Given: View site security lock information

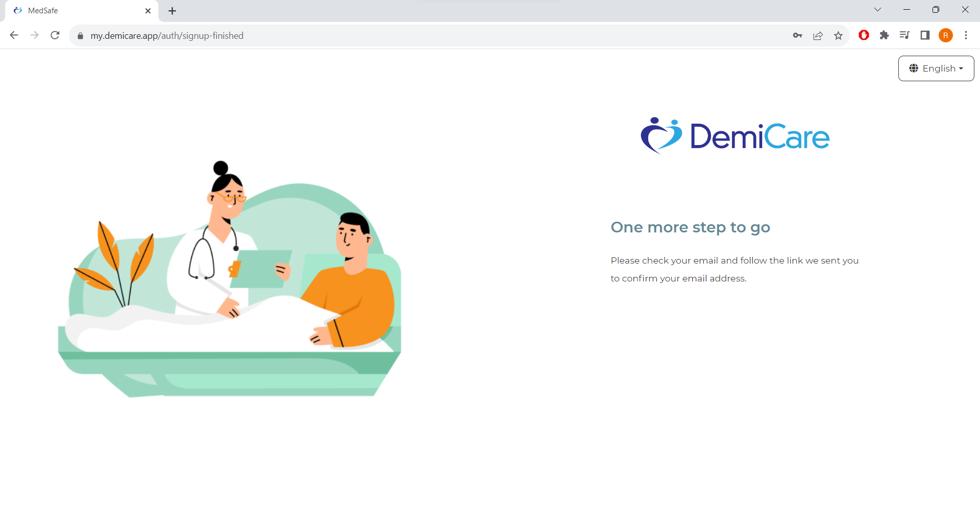Looking at the screenshot, I should click(80, 36).
